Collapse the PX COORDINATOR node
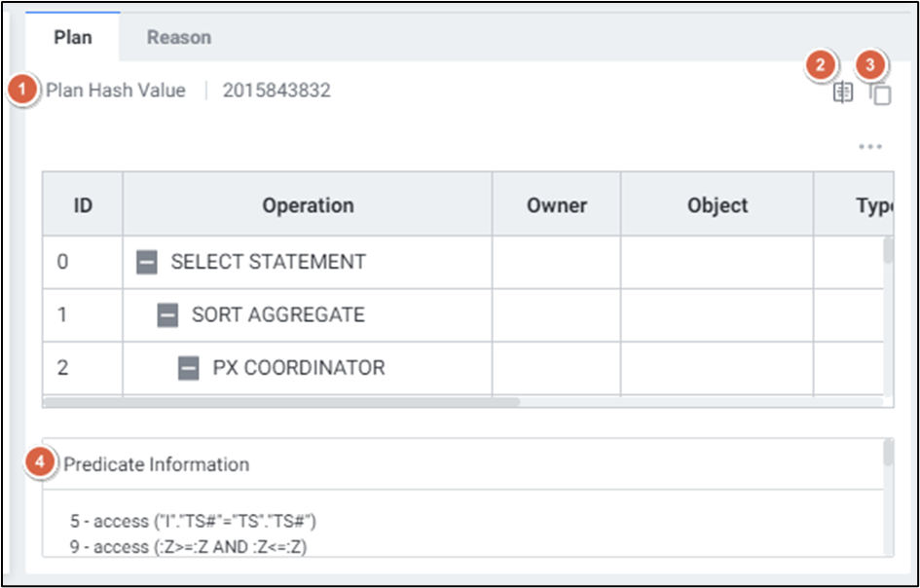920x588 pixels. coord(189,368)
